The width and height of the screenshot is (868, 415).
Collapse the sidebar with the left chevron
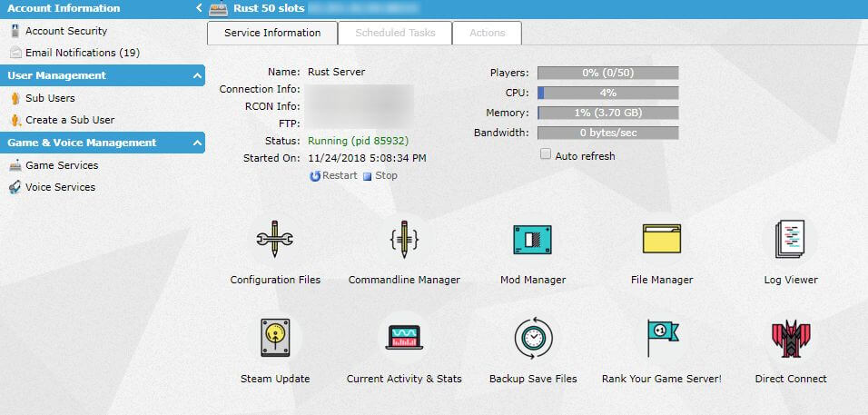(x=199, y=8)
